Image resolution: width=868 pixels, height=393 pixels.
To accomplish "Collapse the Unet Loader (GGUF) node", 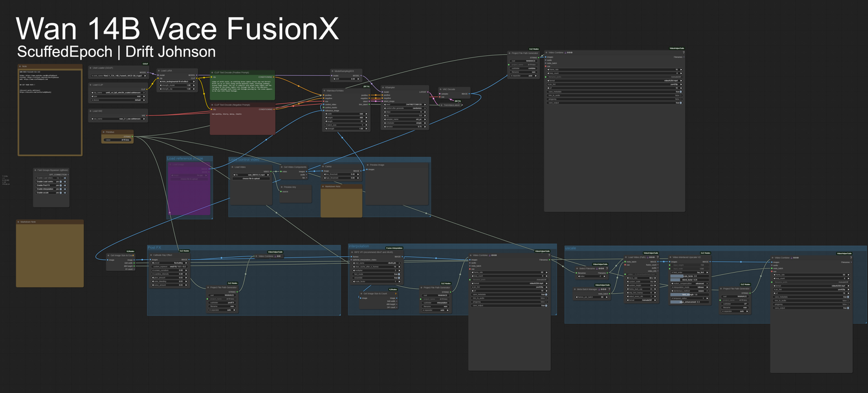I will (91, 68).
